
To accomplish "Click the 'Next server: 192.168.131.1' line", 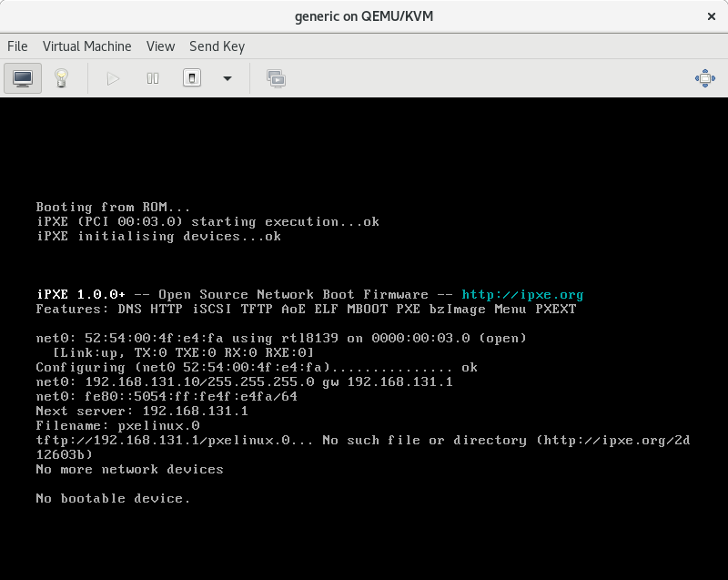I will [142, 411].
